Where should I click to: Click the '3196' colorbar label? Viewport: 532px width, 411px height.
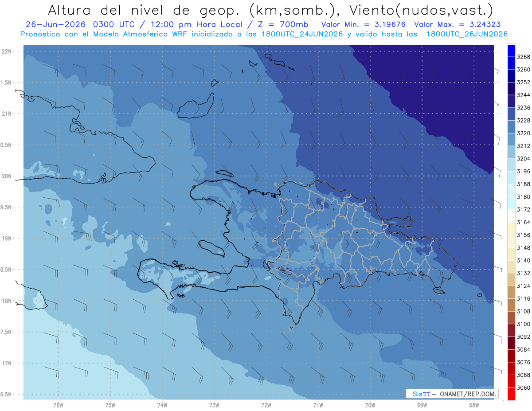[524, 171]
